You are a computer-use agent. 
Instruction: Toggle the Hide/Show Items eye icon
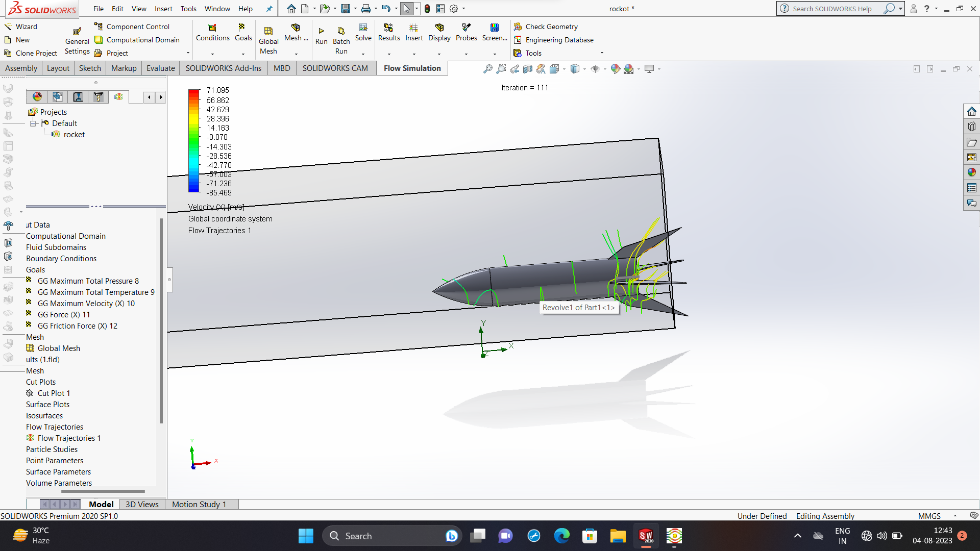(595, 69)
